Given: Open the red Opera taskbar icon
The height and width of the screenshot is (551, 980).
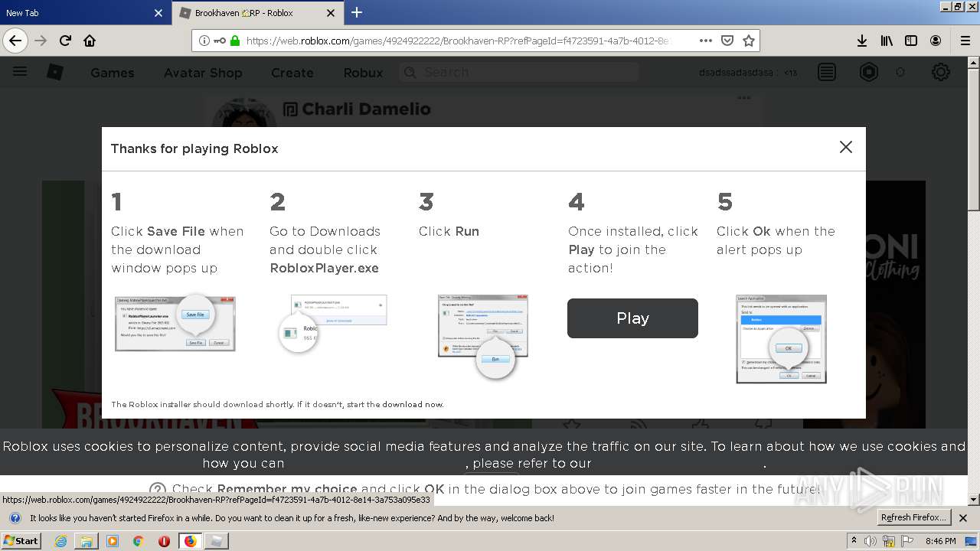Looking at the screenshot, I should (x=164, y=541).
